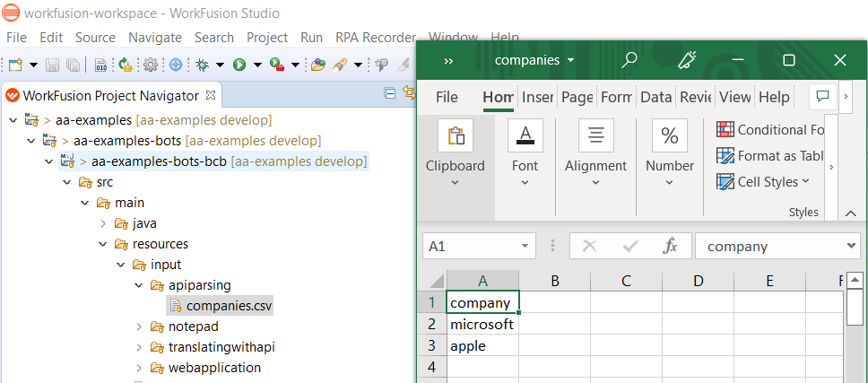Click the Excel search magnifier icon
The width and height of the screenshot is (868, 383).
(x=629, y=60)
